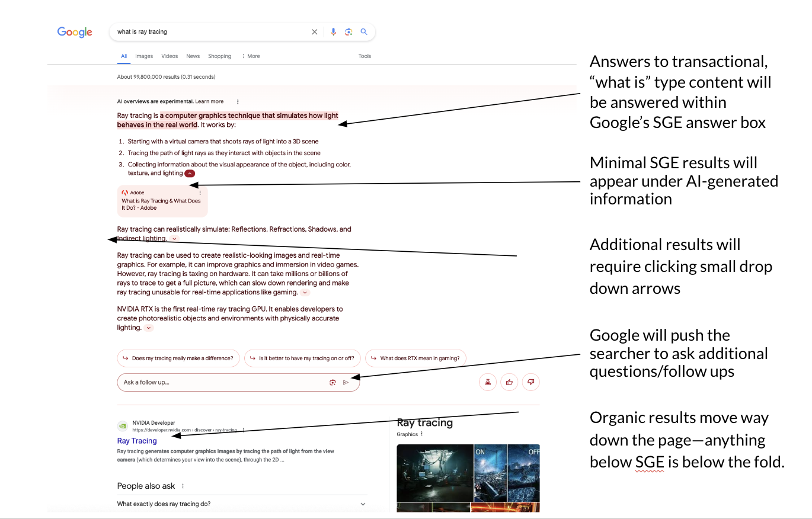Click the 'Learn more' AI overviews link
The width and height of the screenshot is (812, 519).
pyautogui.click(x=209, y=101)
